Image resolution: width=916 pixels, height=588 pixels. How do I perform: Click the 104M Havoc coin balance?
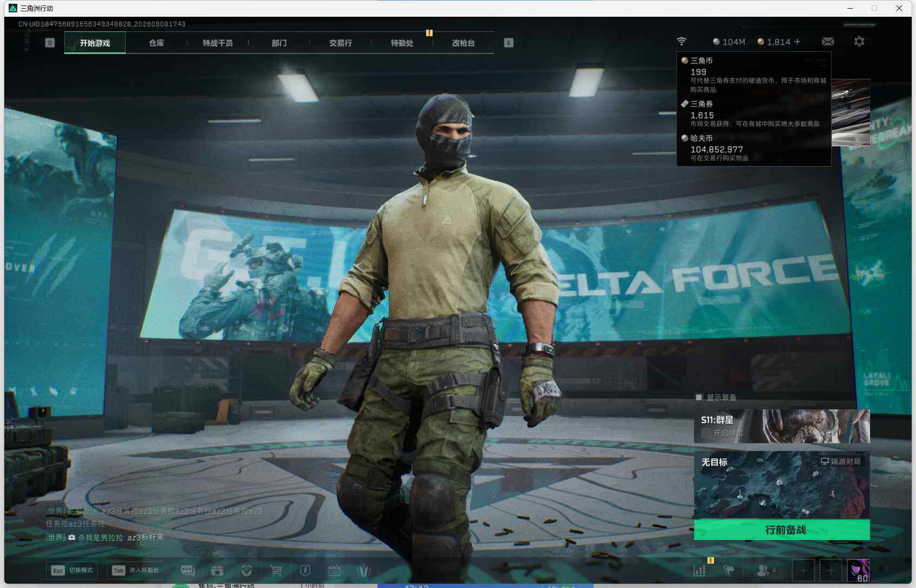tap(729, 42)
